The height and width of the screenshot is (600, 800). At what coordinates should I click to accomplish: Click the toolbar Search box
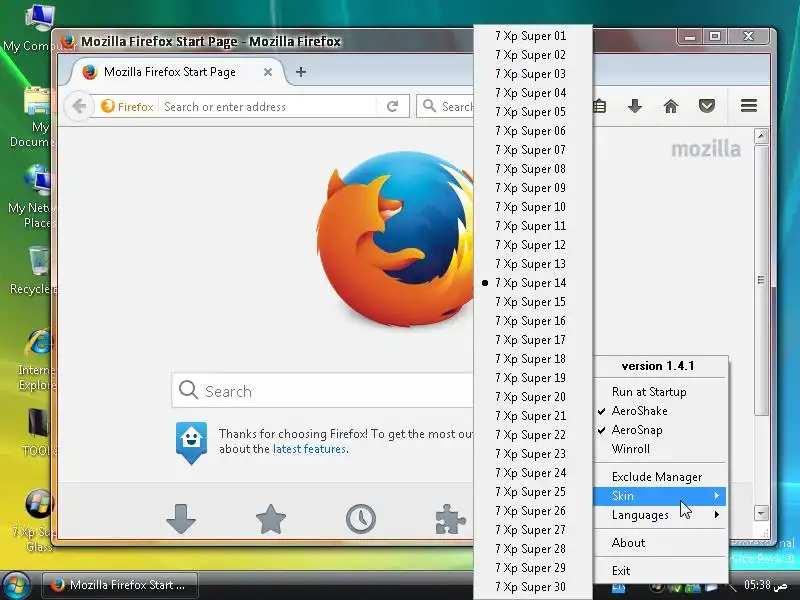(x=446, y=106)
